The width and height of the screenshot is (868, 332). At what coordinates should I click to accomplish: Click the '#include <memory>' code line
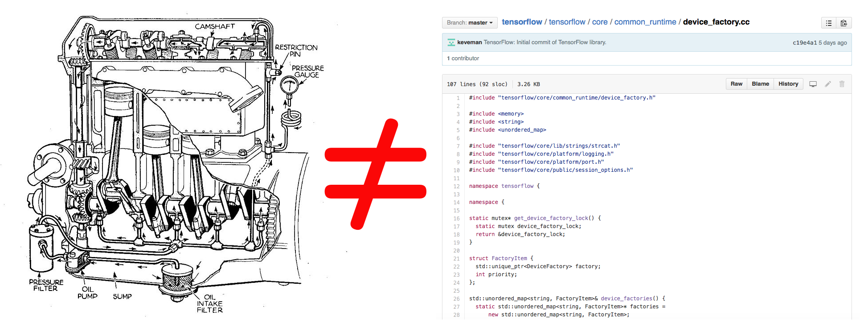click(496, 114)
